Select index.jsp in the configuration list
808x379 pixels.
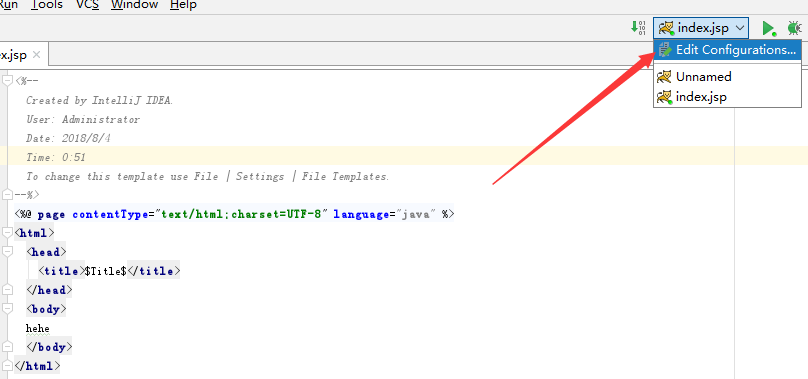pos(728,96)
